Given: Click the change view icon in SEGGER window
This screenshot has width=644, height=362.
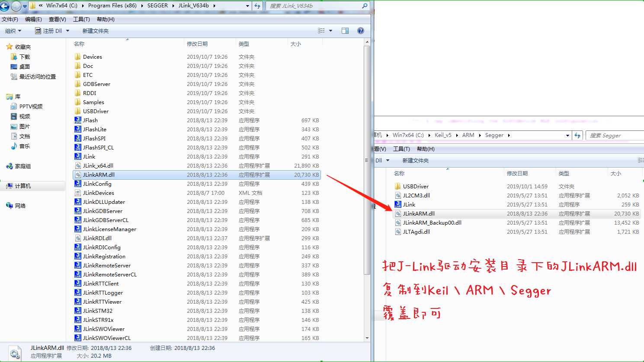Looking at the screenshot, I should (x=321, y=31).
